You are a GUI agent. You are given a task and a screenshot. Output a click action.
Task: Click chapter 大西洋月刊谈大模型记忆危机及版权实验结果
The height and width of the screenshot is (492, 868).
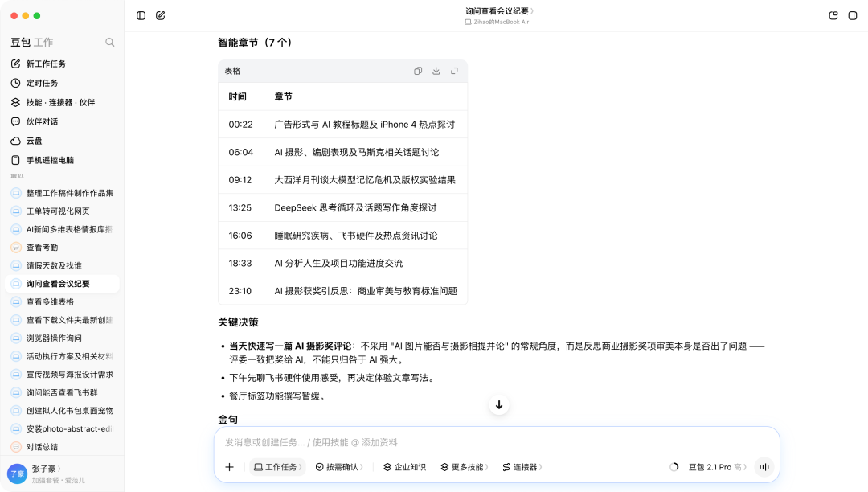tap(365, 180)
